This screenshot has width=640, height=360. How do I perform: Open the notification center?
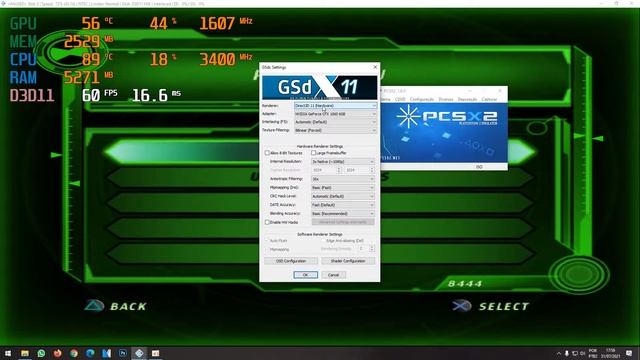click(629, 353)
